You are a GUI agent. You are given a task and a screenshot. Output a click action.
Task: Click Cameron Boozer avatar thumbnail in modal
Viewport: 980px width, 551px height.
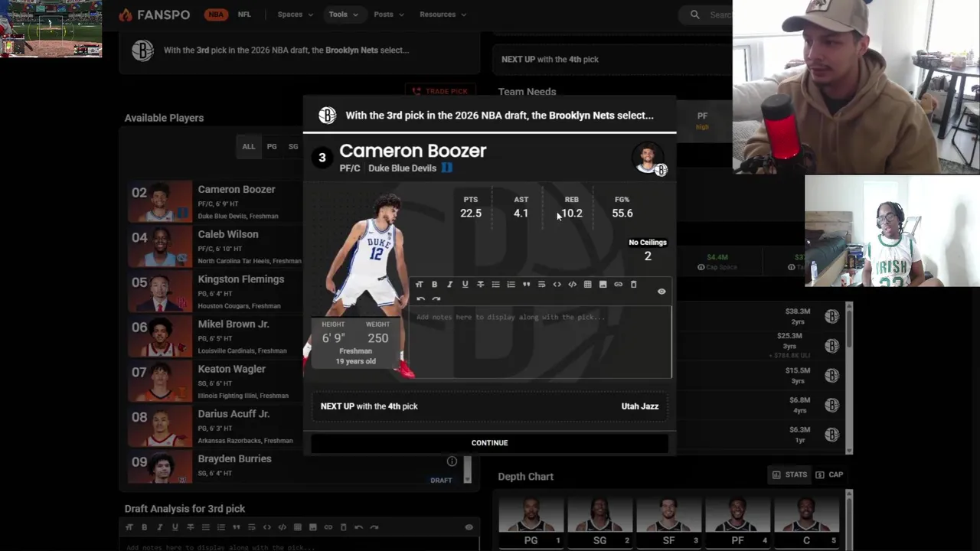click(649, 159)
